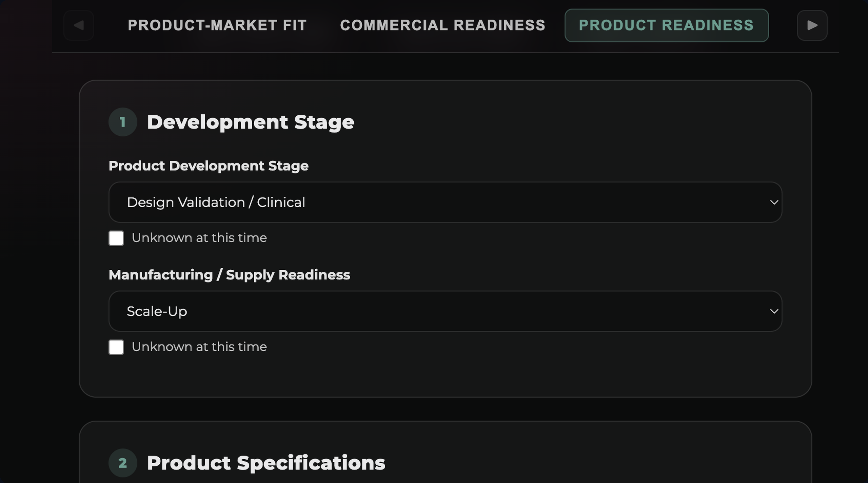Click the Development Stage section heading
The height and width of the screenshot is (483, 868).
tap(250, 122)
